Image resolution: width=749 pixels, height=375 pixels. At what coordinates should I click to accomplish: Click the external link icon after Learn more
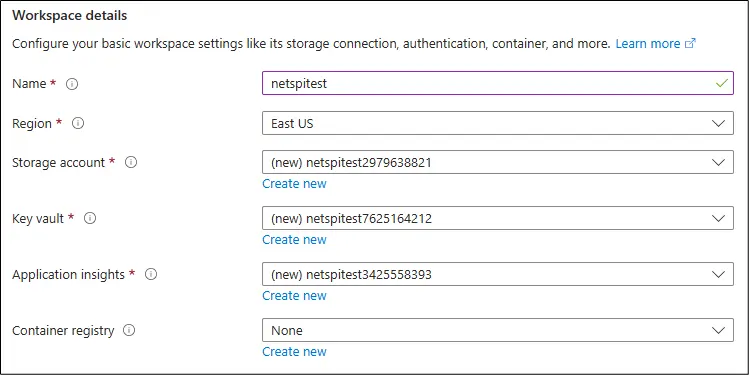(690, 43)
